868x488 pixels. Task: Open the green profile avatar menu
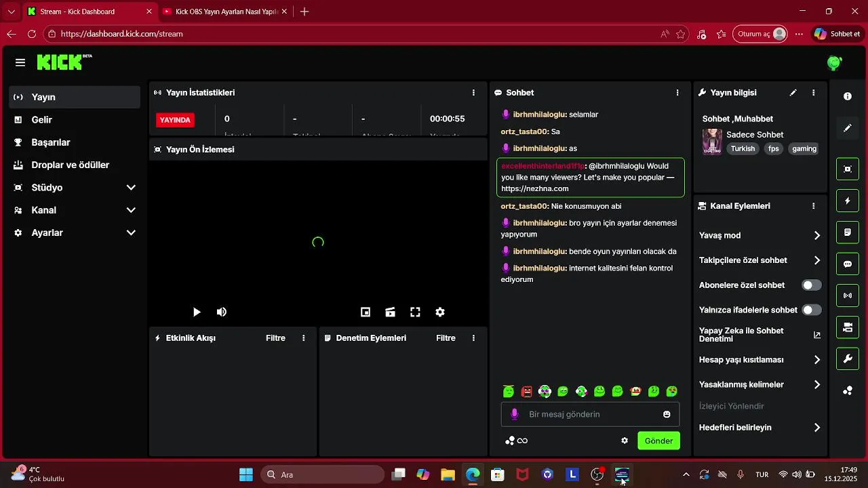834,63
